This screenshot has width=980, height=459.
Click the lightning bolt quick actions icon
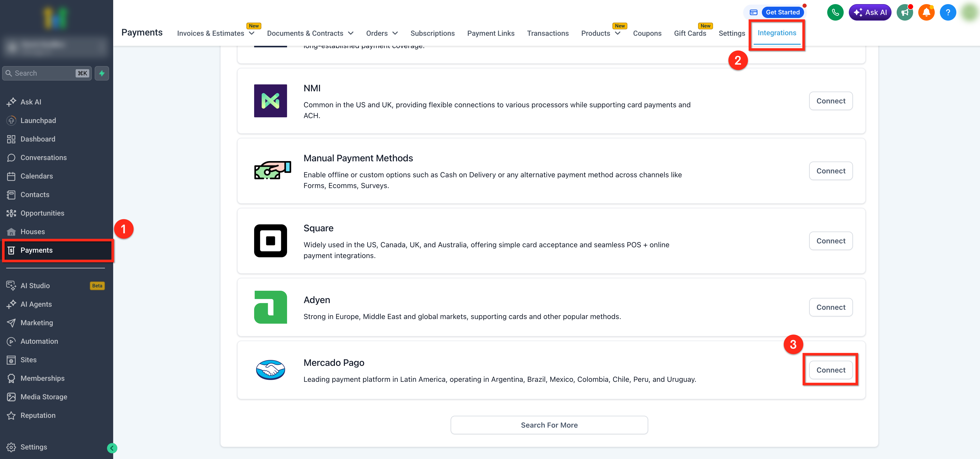(102, 73)
